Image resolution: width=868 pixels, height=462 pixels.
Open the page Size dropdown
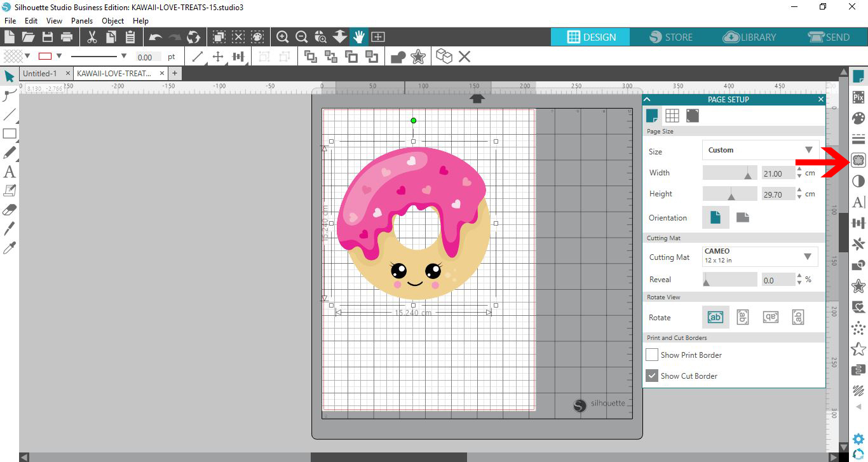tap(760, 150)
